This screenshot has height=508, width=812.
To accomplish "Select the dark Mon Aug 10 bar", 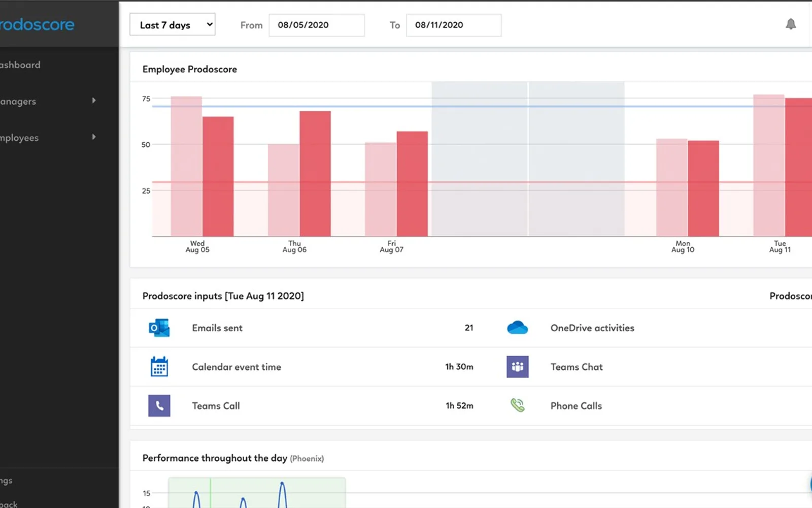I will (703, 188).
